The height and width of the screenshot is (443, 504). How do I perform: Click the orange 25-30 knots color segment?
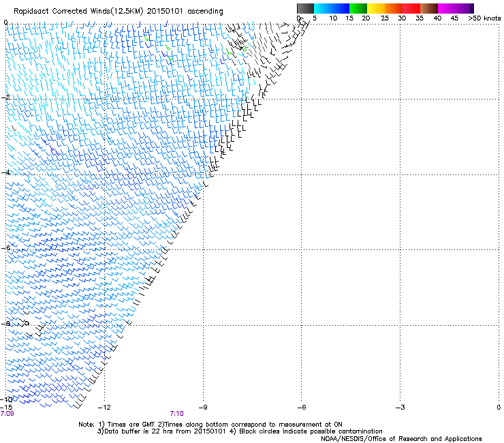pyautogui.click(x=394, y=8)
